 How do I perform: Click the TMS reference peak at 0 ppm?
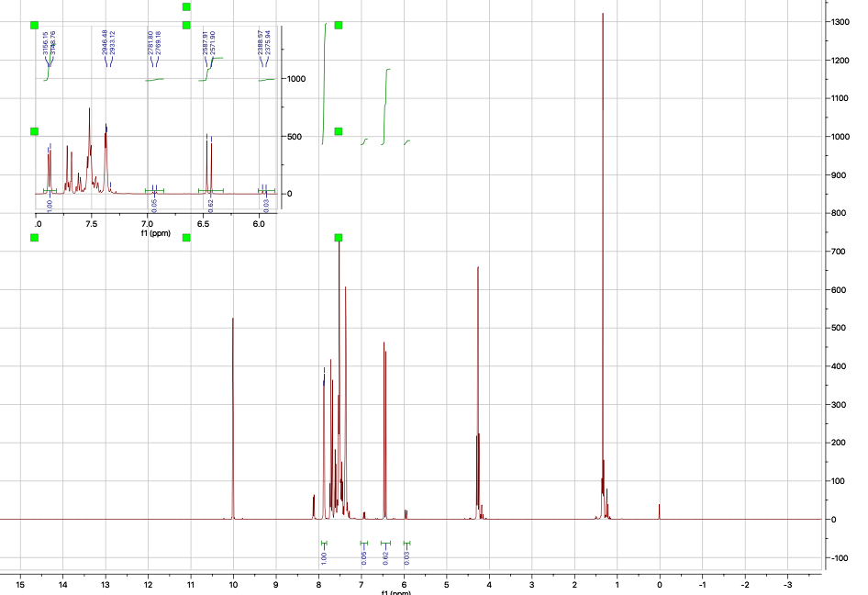pos(658,507)
